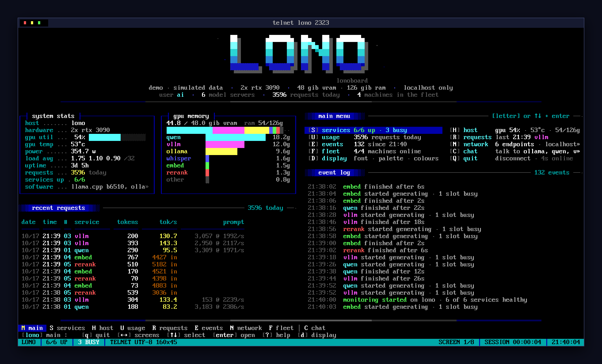Select the [N] network menu entry

click(x=515, y=144)
